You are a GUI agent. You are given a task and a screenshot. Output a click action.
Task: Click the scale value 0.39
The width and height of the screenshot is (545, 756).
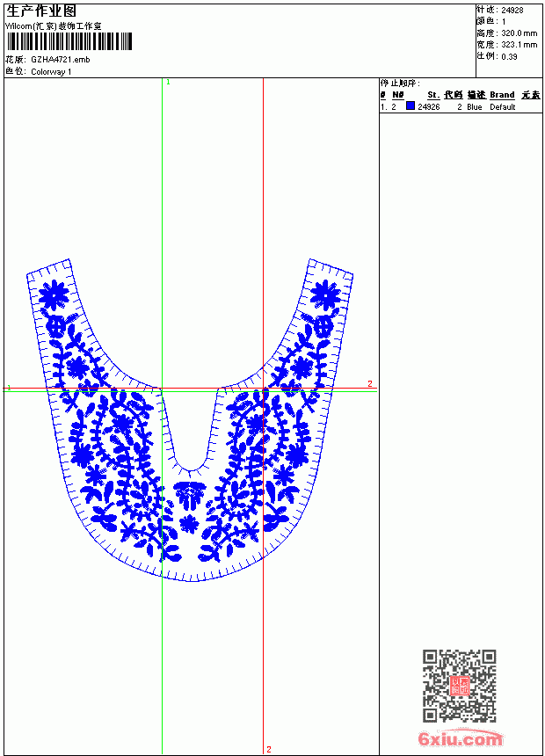click(509, 56)
